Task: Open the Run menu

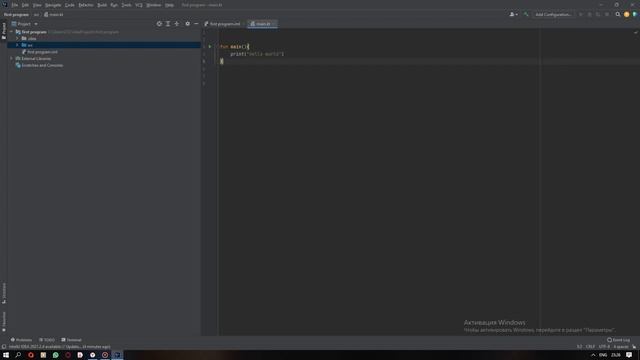Action: tap(114, 5)
